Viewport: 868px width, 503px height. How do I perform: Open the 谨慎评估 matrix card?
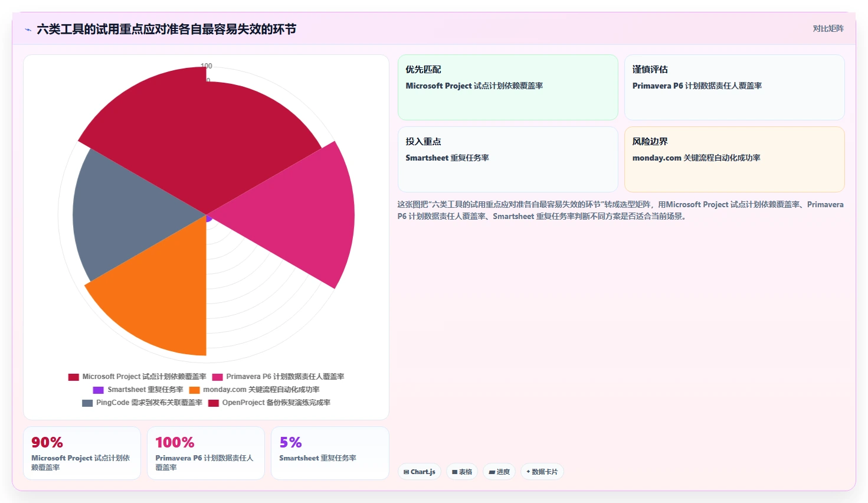(x=735, y=87)
